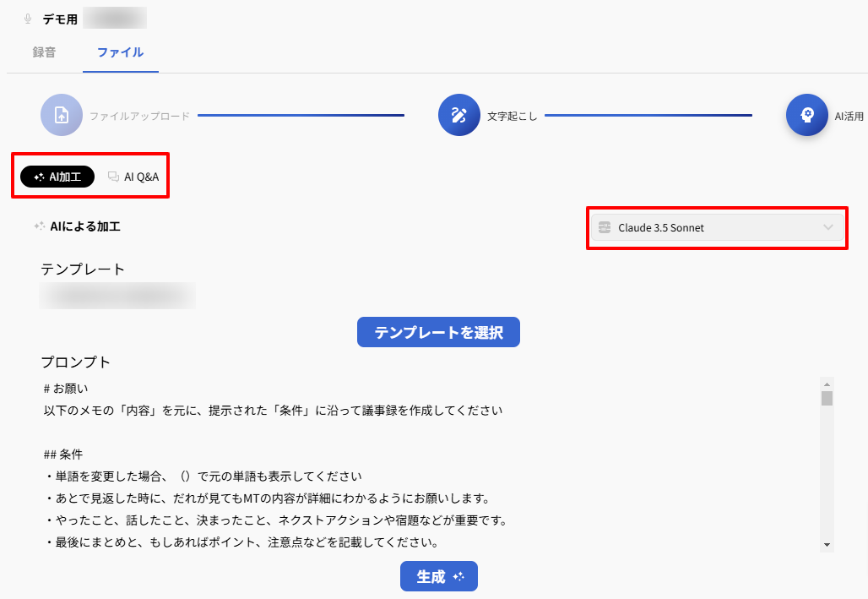
Task: Switch to the AI加工 mode pill
Action: click(57, 177)
